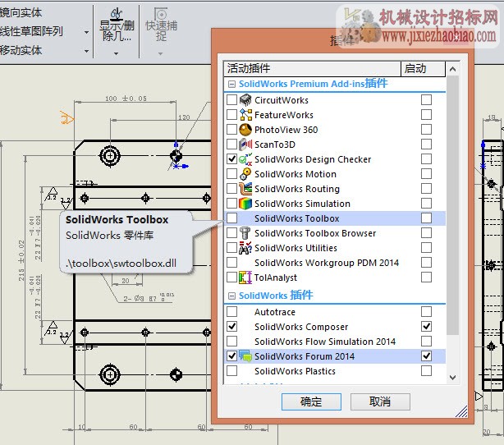Collapse the SolidWorks Premium Add-ins group
Image resolution: width=504 pixels, height=445 pixels.
pos(231,85)
